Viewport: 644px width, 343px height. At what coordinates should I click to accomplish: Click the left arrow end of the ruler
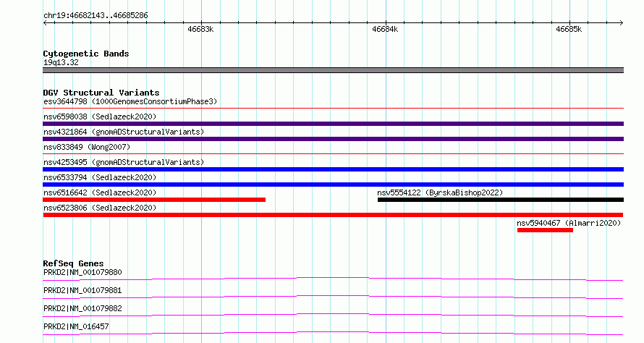tap(45, 22)
